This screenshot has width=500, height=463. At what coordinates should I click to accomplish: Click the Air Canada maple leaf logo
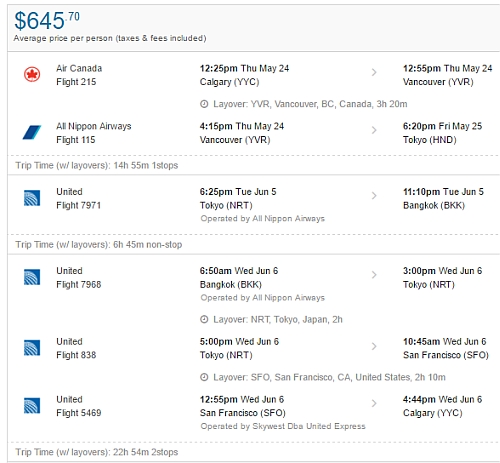(32, 74)
